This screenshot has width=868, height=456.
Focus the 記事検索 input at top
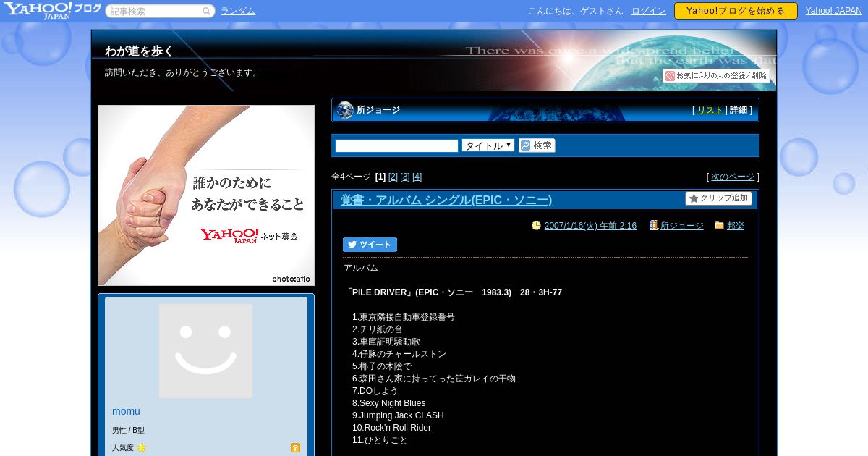(155, 11)
